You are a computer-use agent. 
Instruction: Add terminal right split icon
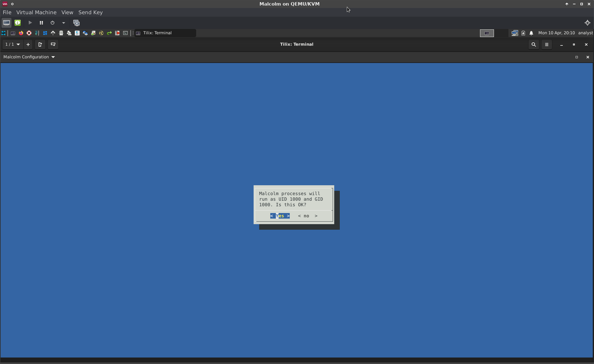[x=40, y=44]
